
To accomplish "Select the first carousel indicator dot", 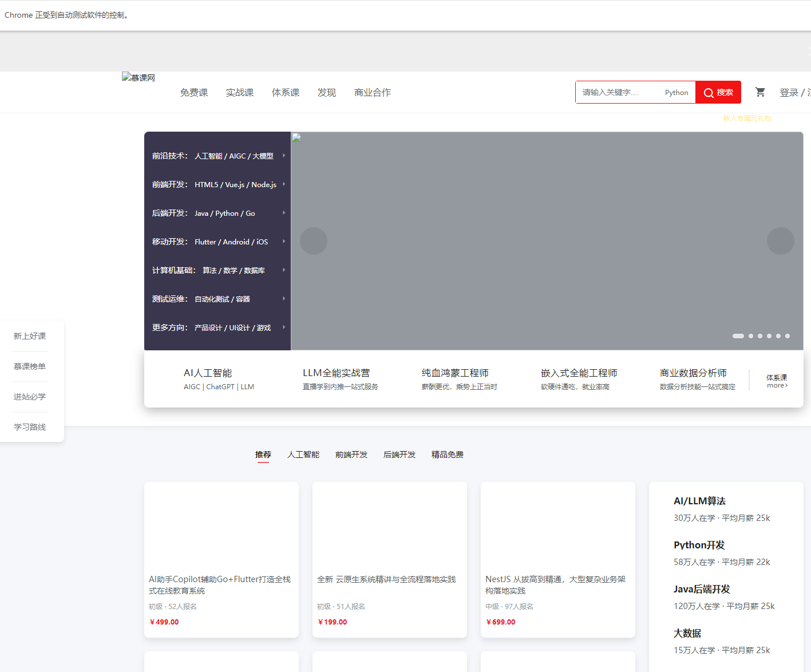I will click(738, 336).
